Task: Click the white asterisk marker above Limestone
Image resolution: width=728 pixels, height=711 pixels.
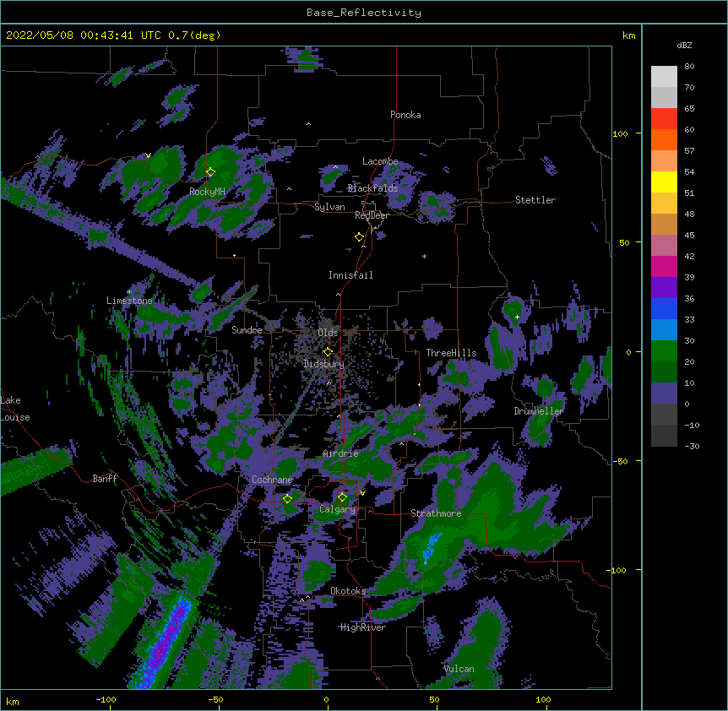Action: (x=129, y=292)
